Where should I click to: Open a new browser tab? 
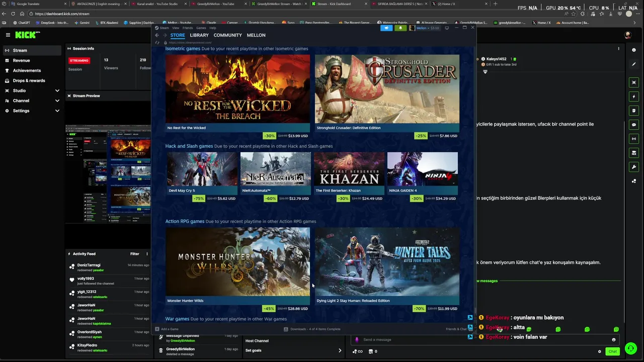pyautogui.click(x=495, y=4)
